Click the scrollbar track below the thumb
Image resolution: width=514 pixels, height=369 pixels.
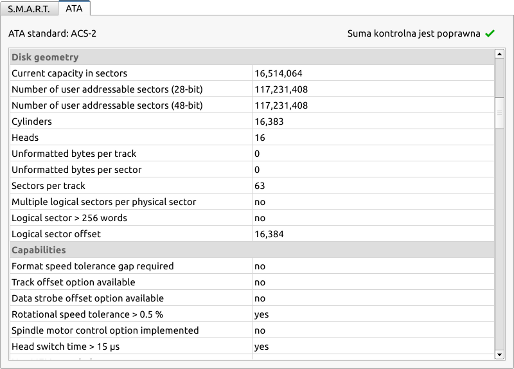click(x=499, y=239)
